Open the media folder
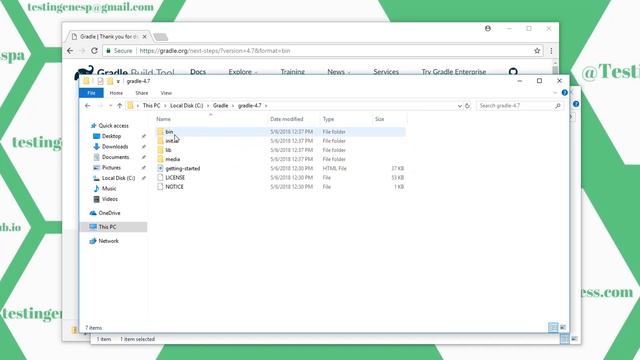Image resolution: width=640 pixels, height=360 pixels. (172, 159)
